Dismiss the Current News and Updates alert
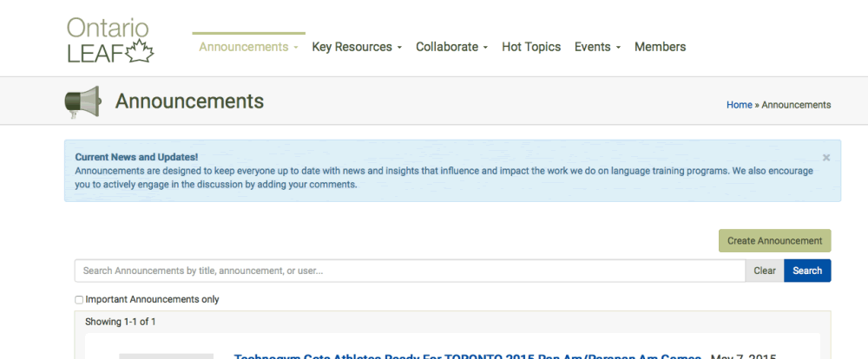The height and width of the screenshot is (359, 868). [x=826, y=158]
